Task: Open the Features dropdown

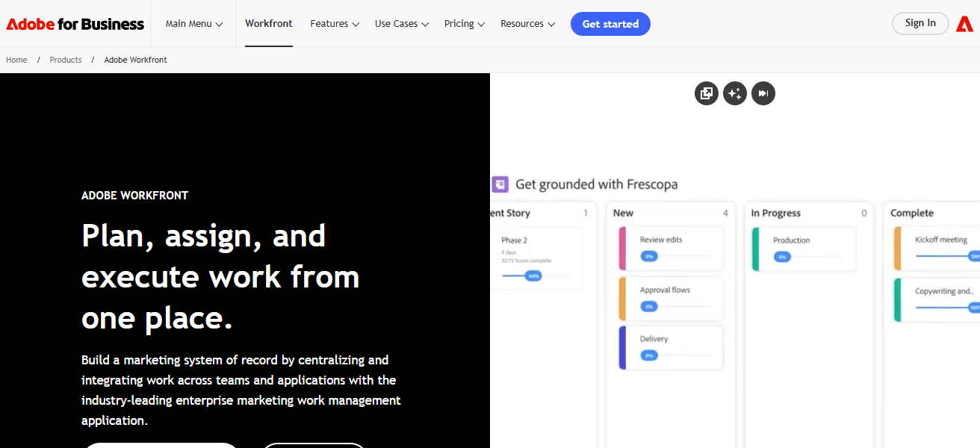Action: point(334,23)
